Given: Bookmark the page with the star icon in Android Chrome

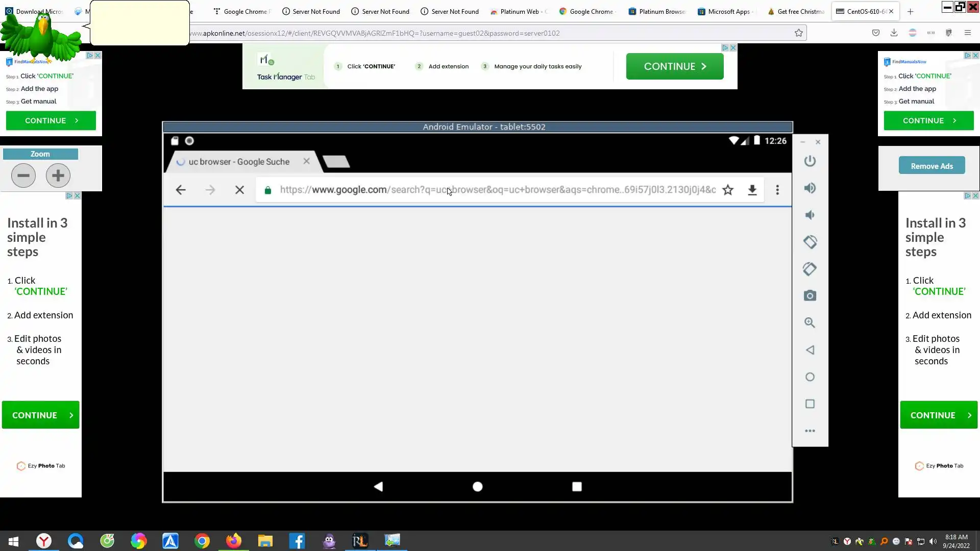Looking at the screenshot, I should pos(728,190).
